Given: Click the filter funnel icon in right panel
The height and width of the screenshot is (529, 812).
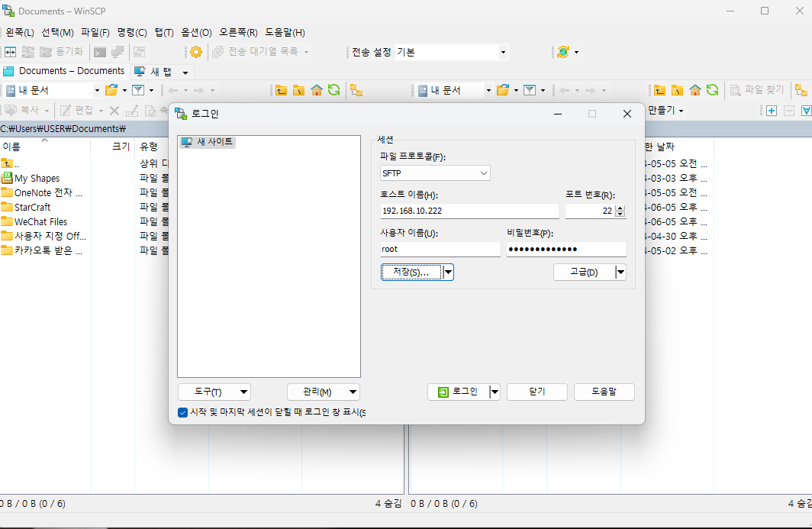Looking at the screenshot, I should (530, 90).
